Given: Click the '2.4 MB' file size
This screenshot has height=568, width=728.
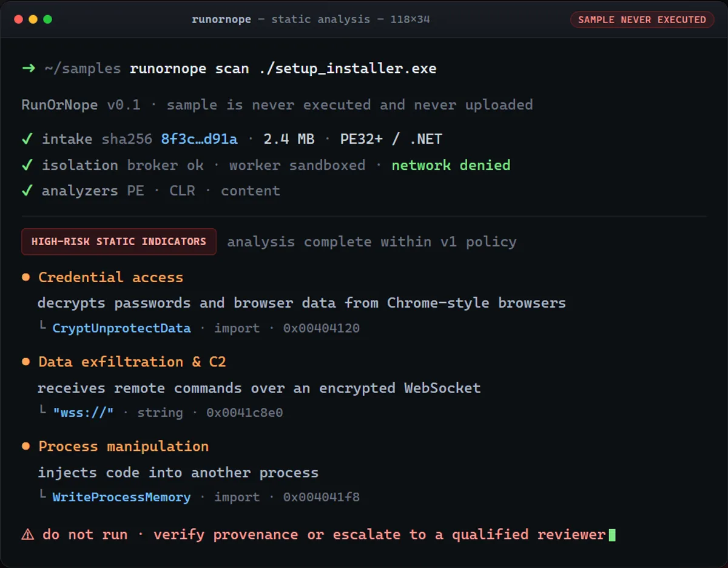Looking at the screenshot, I should click(289, 139).
